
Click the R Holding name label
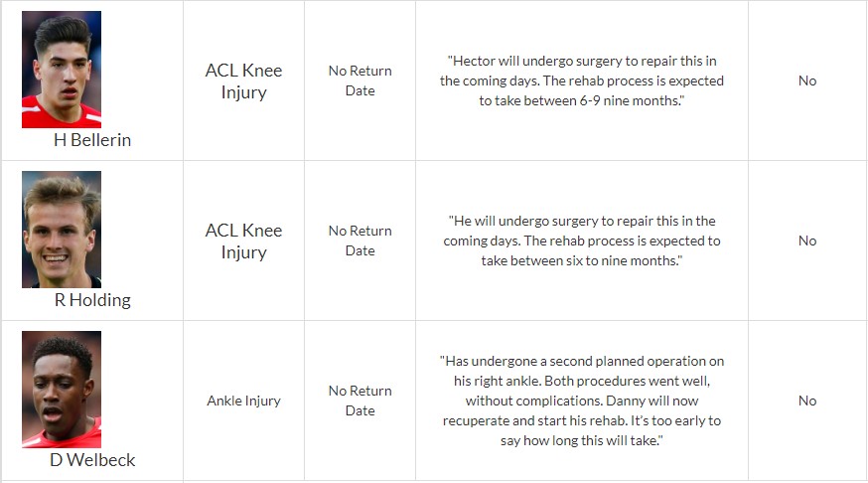[x=92, y=300]
